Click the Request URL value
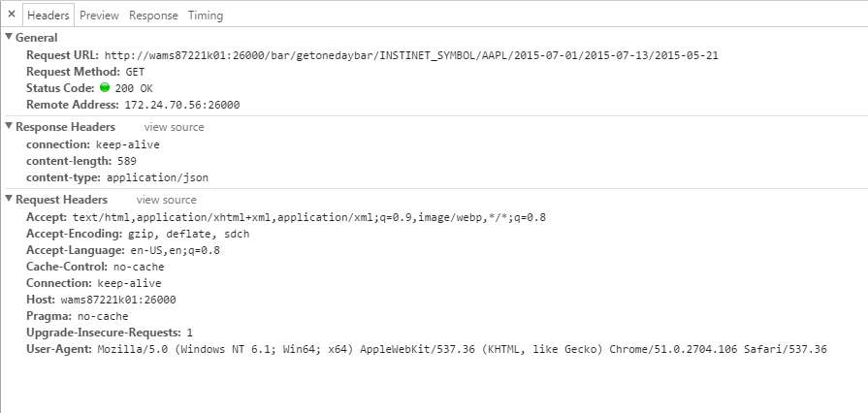Screen dimensions: 868x413 411,55
